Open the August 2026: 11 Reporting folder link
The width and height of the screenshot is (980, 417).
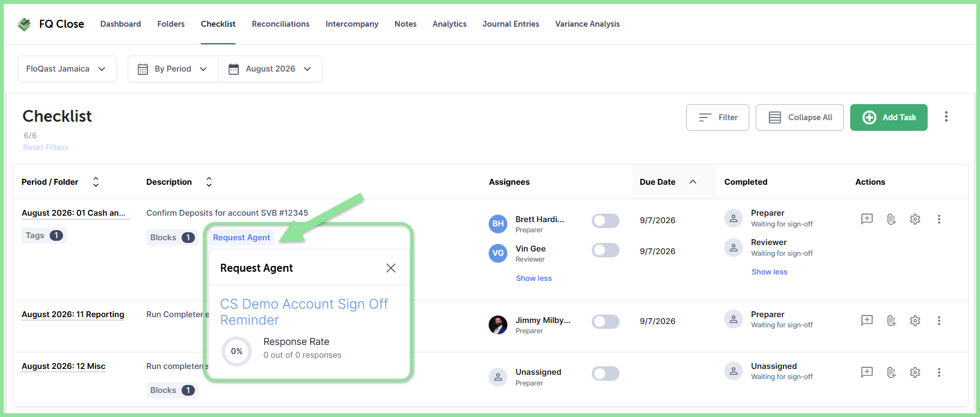tap(73, 314)
